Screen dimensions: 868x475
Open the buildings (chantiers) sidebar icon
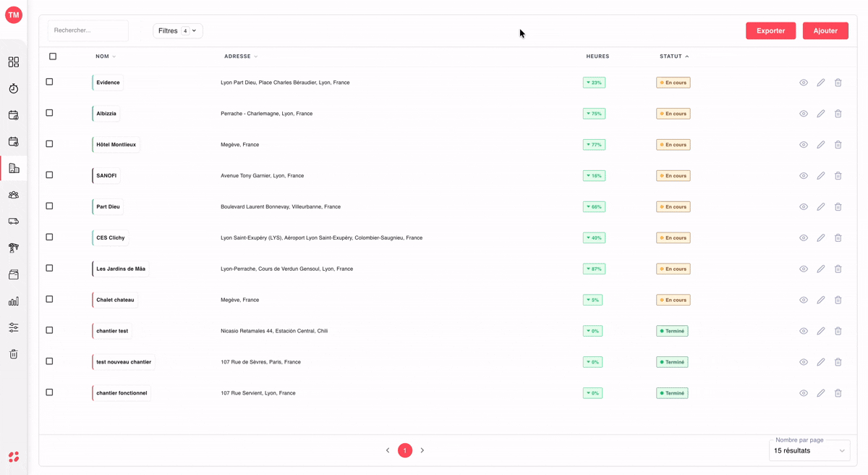coord(14,168)
